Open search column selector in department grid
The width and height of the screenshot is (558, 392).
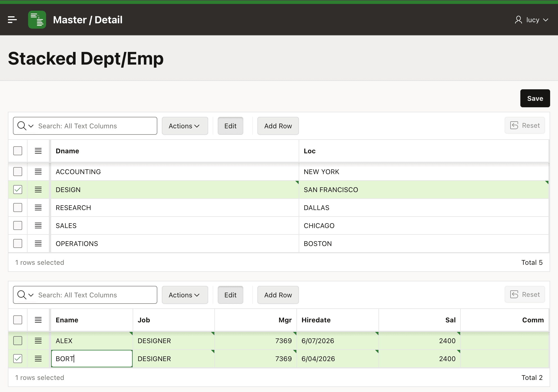[x=25, y=126]
